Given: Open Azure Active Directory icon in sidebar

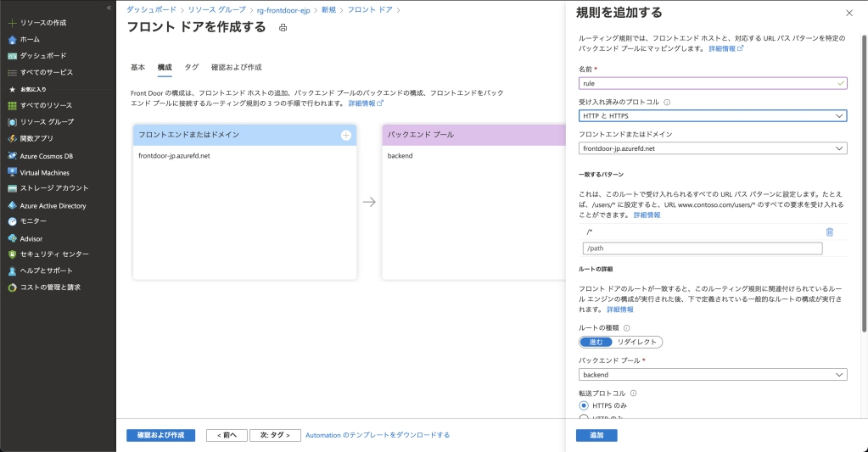Looking at the screenshot, I should click(12, 205).
